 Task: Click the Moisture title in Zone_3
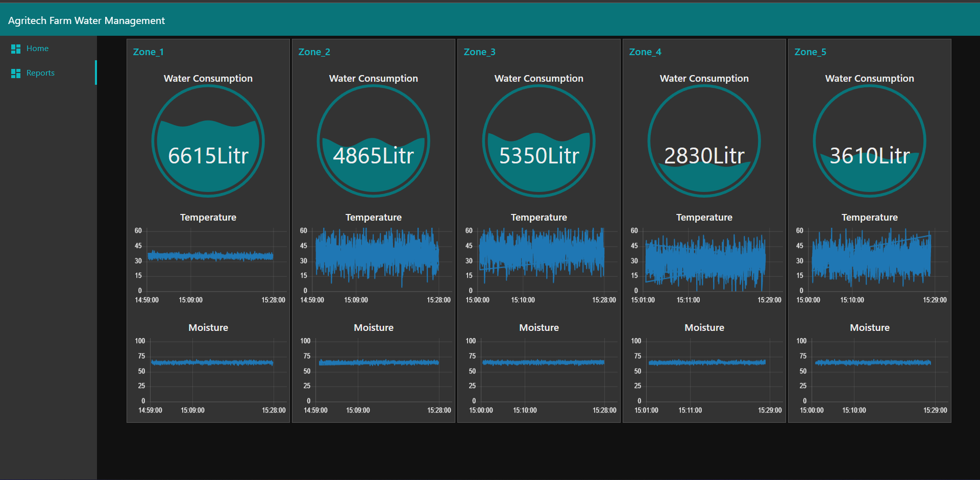539,328
